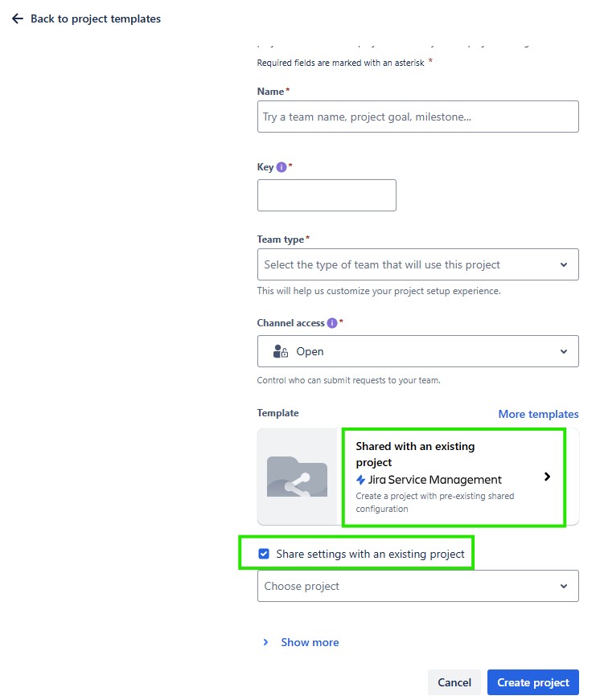This screenshot has width=600, height=700.
Task: Click inside the Name input field
Action: 418,117
